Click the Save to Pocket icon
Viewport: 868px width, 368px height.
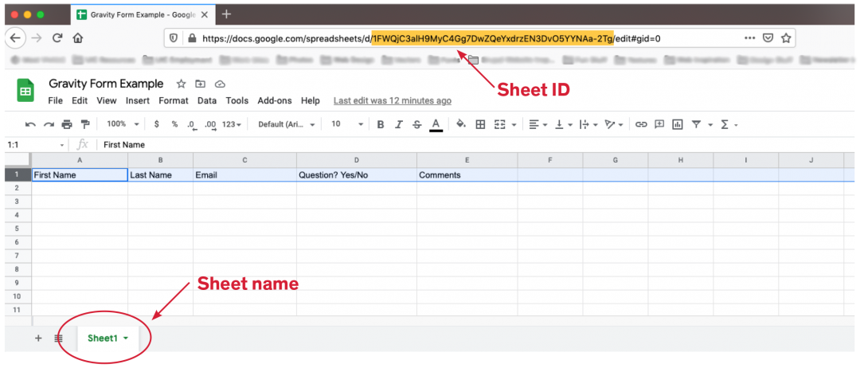tap(768, 38)
